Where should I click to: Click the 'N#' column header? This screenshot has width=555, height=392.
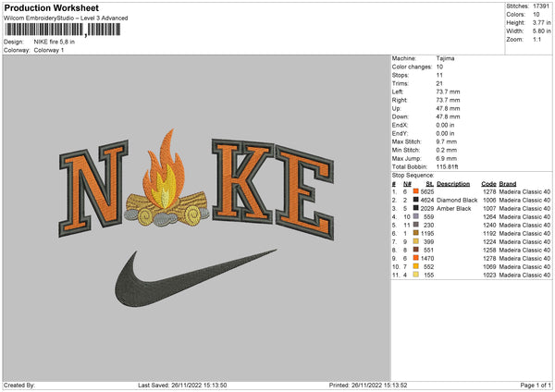pyautogui.click(x=407, y=184)
